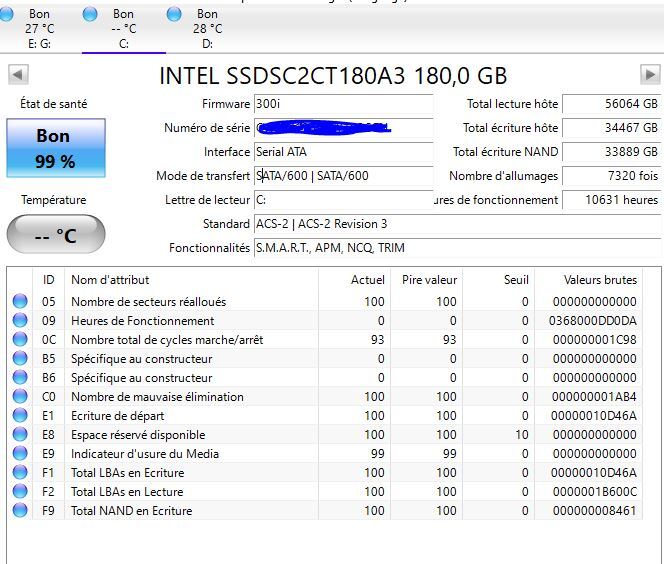664x564 pixels.
Task: Click the Nom d'attribut column header
Action: coord(191,280)
